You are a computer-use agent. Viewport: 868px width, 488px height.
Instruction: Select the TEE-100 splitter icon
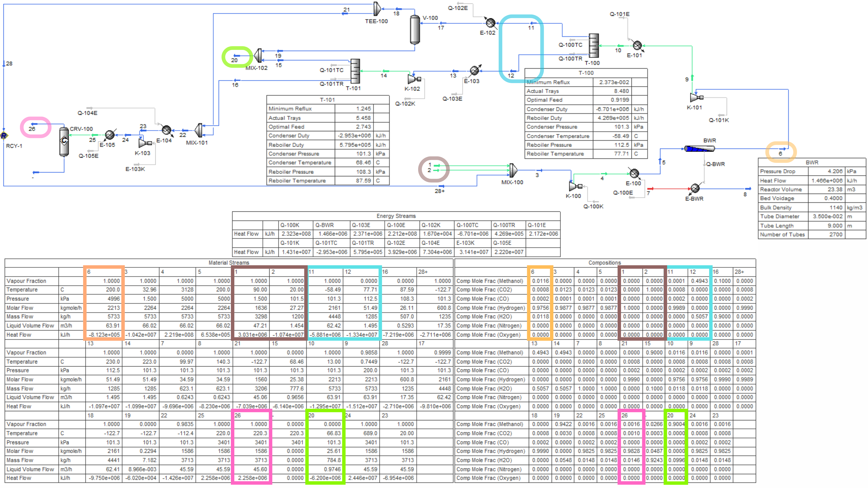pos(377,9)
